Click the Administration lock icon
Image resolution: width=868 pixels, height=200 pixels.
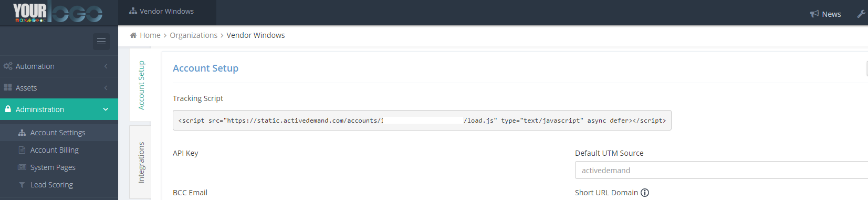(x=8, y=109)
